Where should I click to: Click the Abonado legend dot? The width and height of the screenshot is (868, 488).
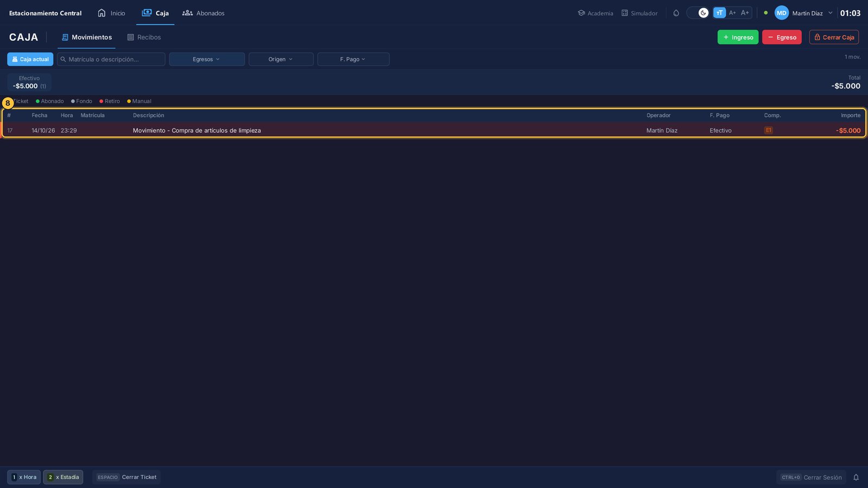coord(37,101)
